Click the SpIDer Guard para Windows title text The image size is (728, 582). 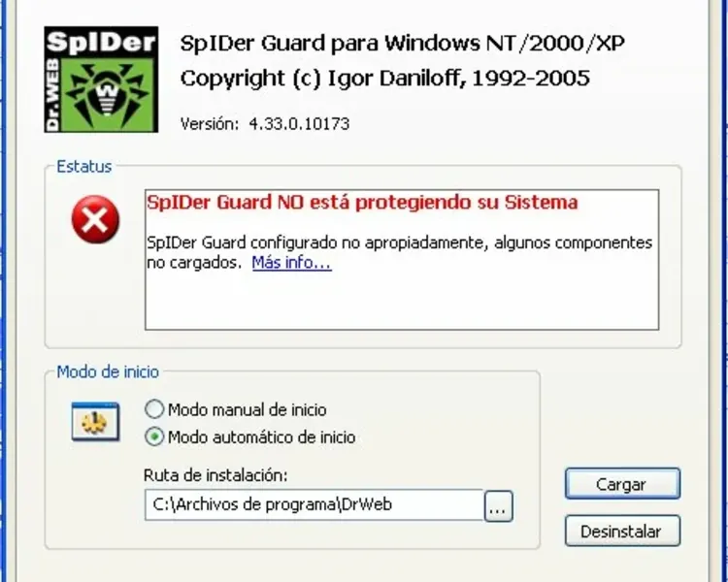(402, 44)
